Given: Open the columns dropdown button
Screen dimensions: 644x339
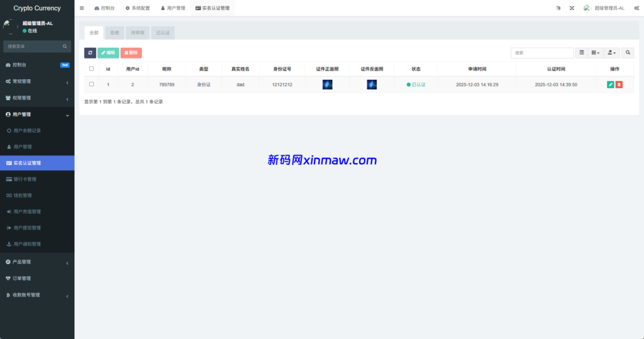Looking at the screenshot, I should tap(595, 53).
